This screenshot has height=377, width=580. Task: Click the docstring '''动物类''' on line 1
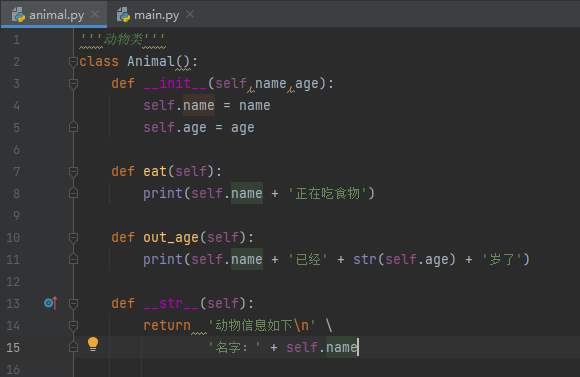coord(122,39)
